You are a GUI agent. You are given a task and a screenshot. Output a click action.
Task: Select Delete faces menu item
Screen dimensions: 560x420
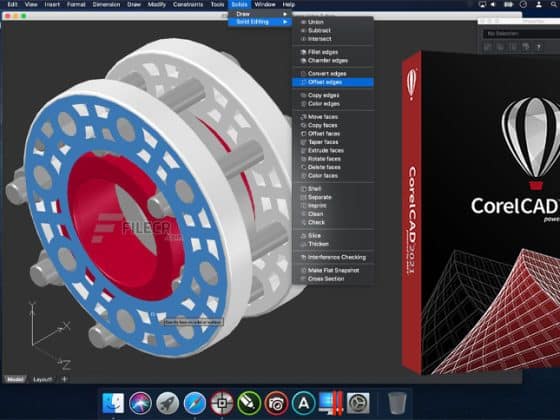tap(333, 167)
